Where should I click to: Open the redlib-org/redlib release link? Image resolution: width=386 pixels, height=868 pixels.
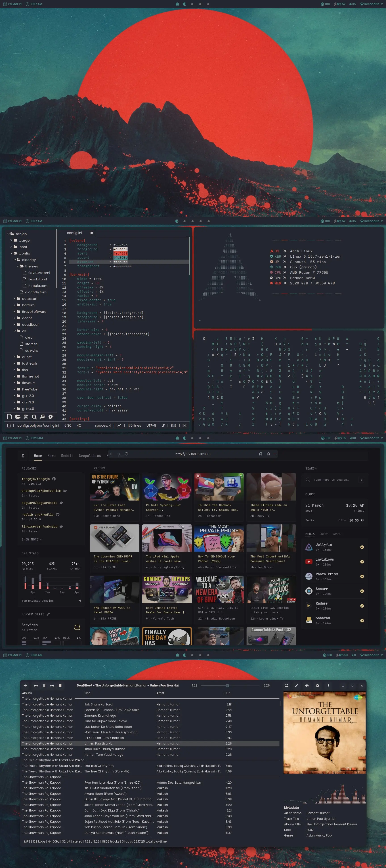pos(38,515)
